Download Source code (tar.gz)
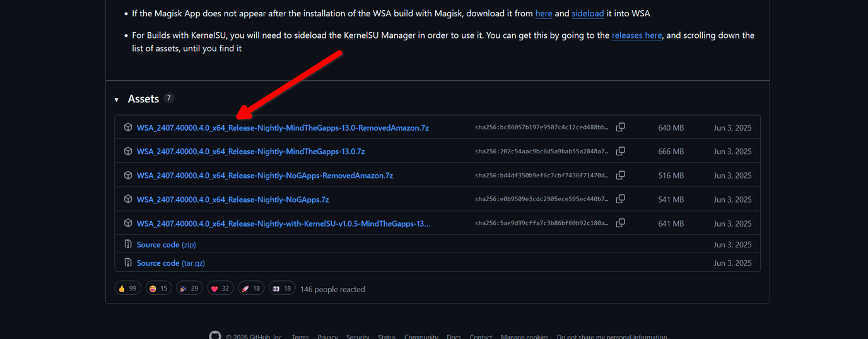 click(x=171, y=263)
